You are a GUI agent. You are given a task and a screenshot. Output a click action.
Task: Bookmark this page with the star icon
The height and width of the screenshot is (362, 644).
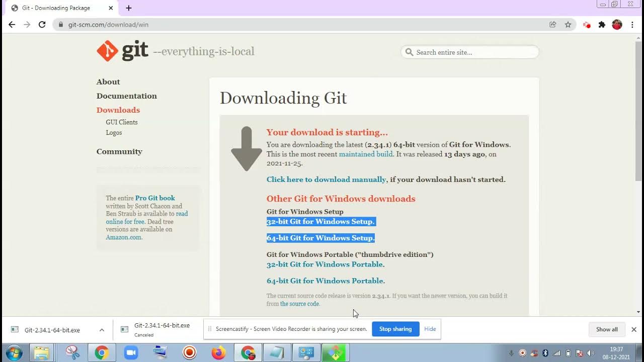568,24
